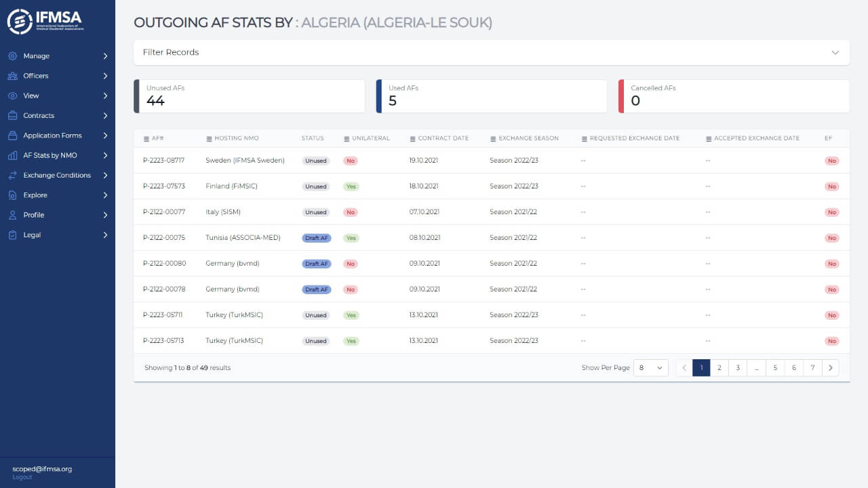Open AF Stats by NMO menu item
Screen dimensions: 868x488
tap(58, 155)
